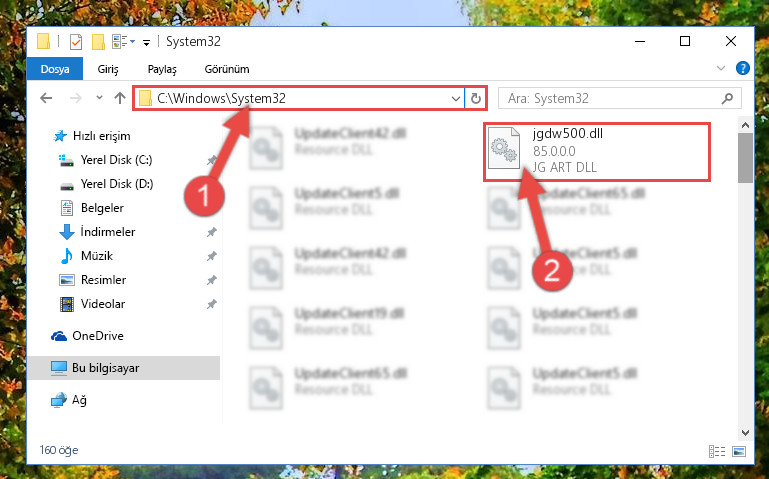Open the Customize Quick Access Toolbar dropdown arrow

[146, 43]
